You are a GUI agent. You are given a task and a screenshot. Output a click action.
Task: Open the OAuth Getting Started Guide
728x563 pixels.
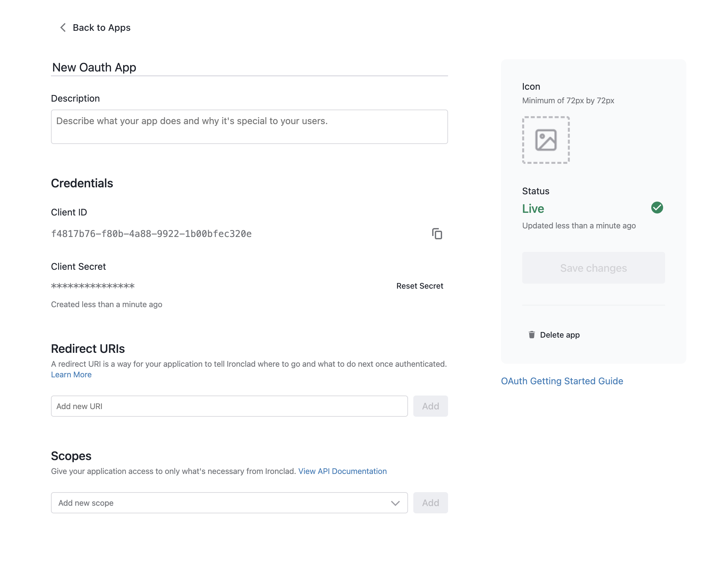[562, 381]
